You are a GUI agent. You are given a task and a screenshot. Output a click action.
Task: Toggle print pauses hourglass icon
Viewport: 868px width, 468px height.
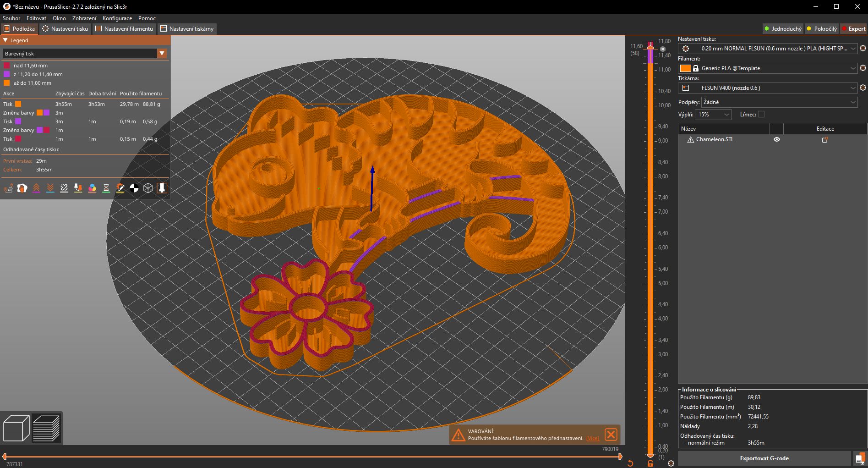(x=106, y=188)
